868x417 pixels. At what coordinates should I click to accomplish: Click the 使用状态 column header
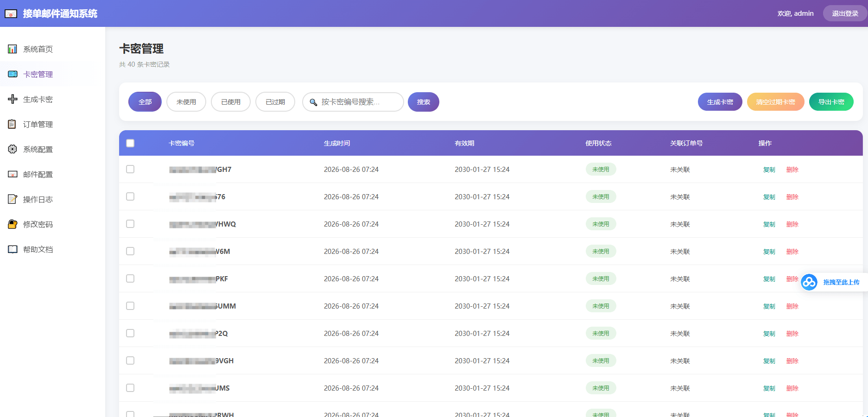598,143
